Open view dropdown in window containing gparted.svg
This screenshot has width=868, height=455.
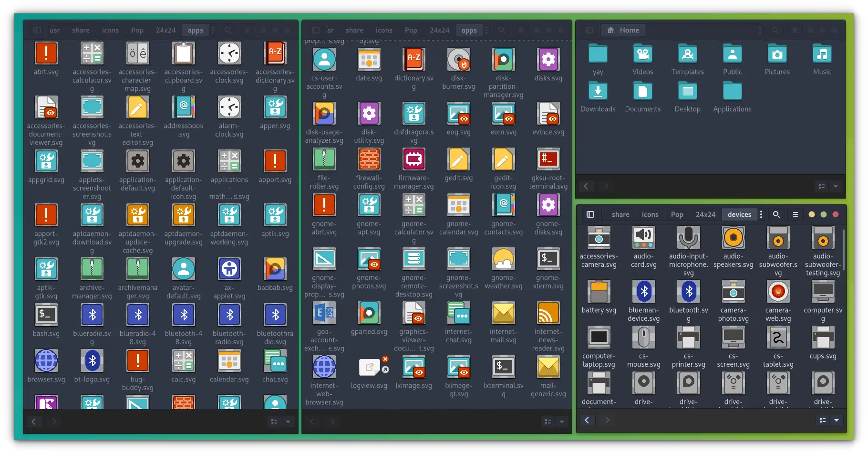(x=562, y=422)
